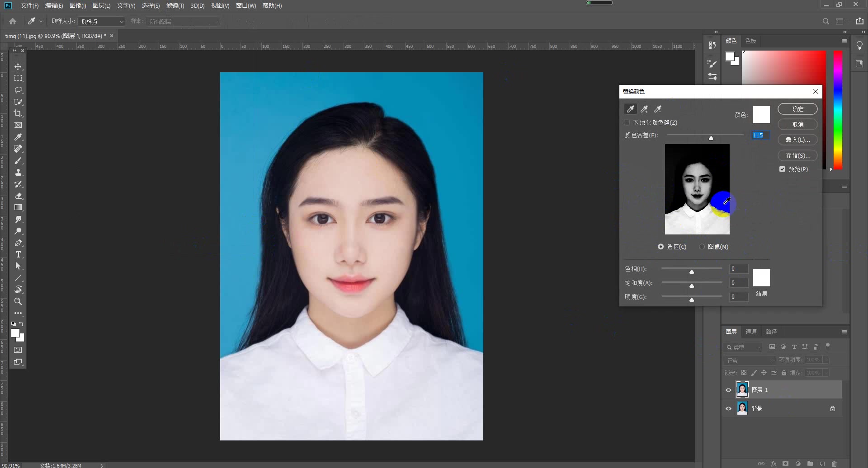Select the Zoom tool

pos(18,301)
